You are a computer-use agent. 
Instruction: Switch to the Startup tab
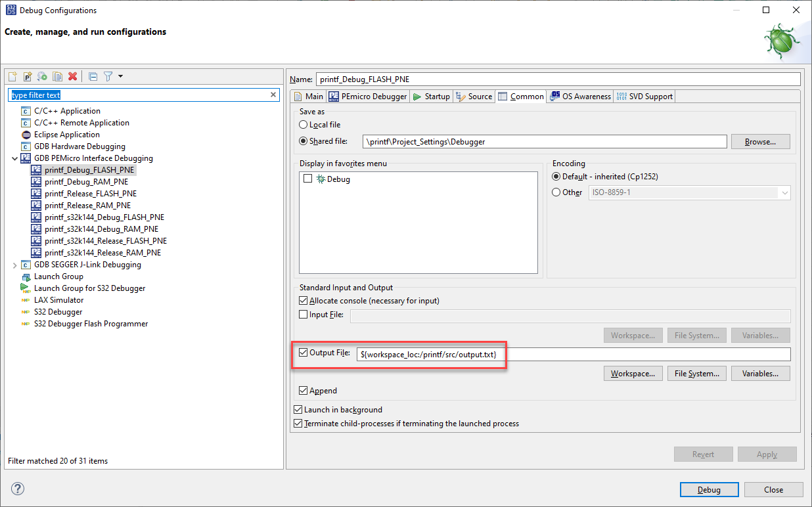431,96
